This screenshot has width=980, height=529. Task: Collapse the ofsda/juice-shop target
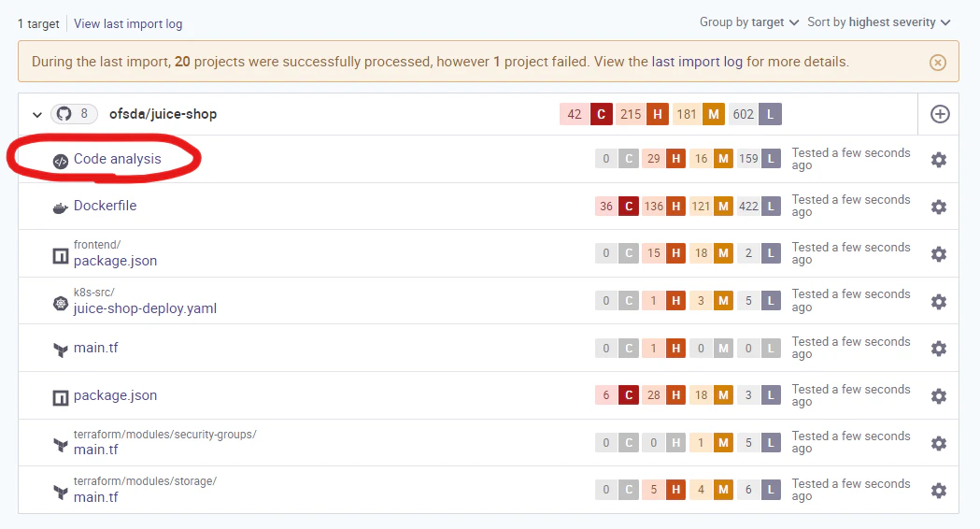click(36, 114)
